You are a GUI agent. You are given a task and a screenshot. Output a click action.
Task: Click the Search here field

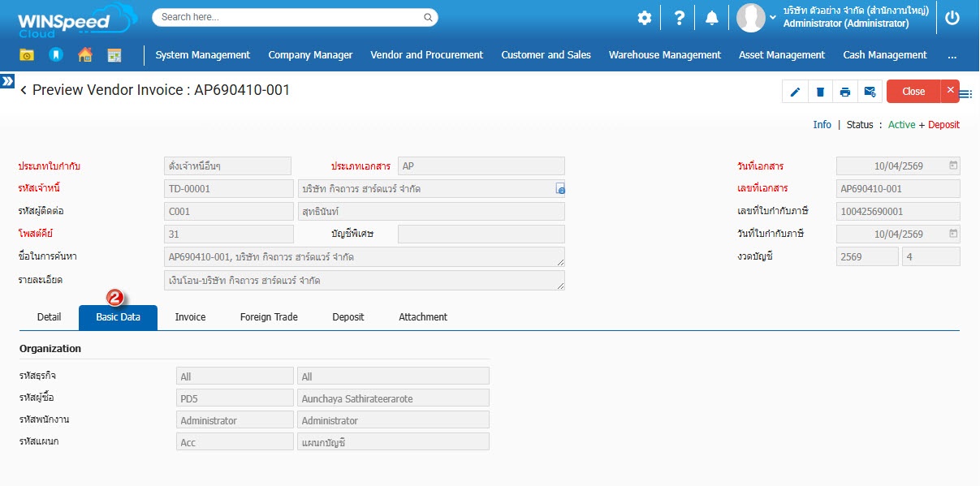[x=288, y=17]
